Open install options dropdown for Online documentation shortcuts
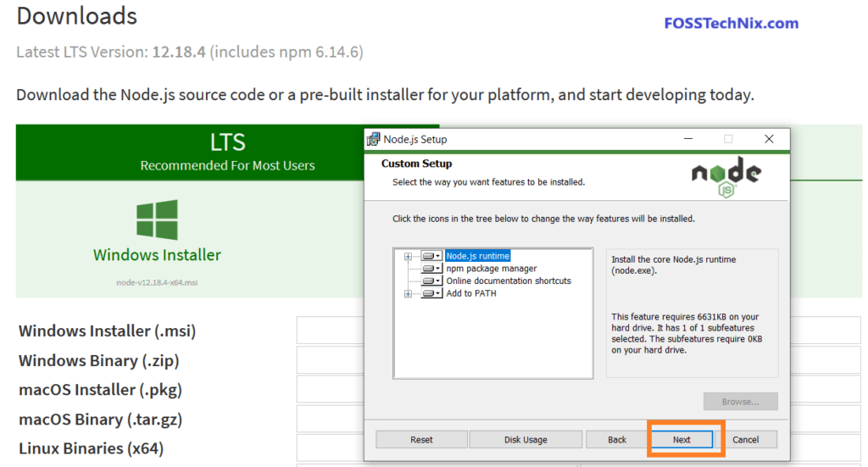The image size is (868, 467). (x=431, y=281)
